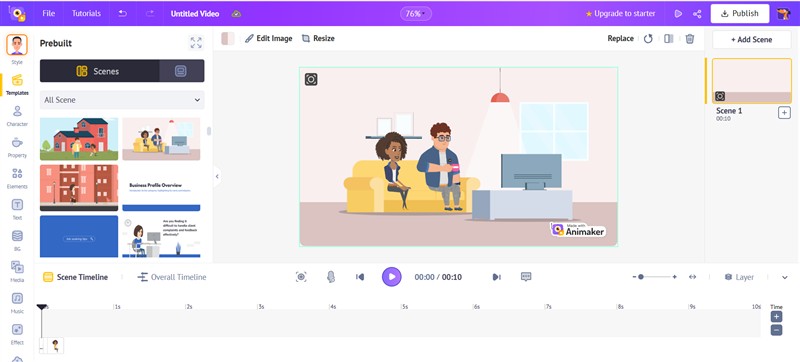Add a scene after Scene 1 with plus
This screenshot has width=800, height=362.
point(784,113)
